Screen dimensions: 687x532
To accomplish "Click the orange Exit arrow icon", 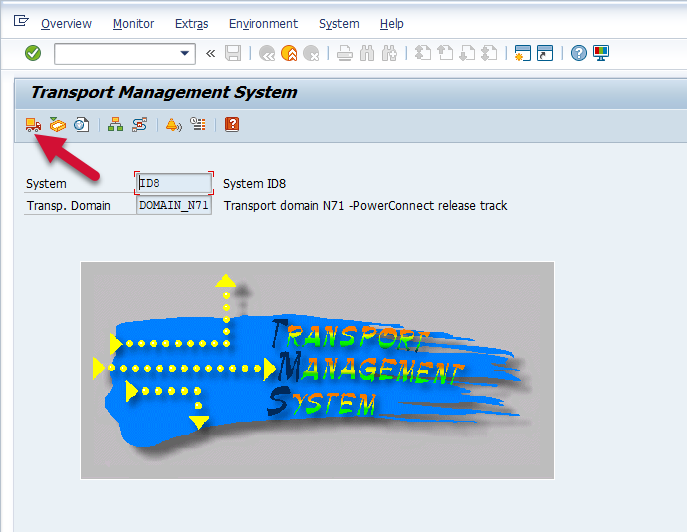I will pos(289,54).
